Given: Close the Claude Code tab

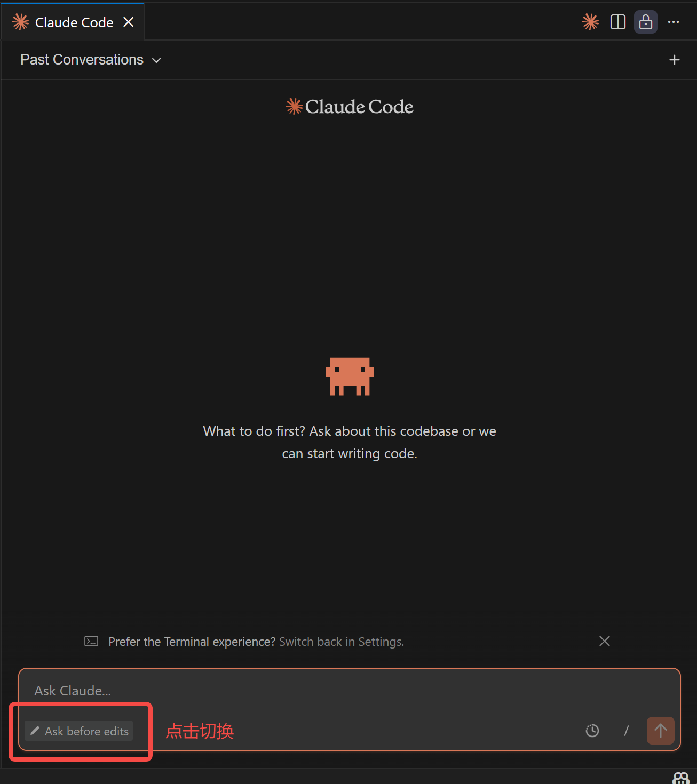Looking at the screenshot, I should [x=129, y=22].
